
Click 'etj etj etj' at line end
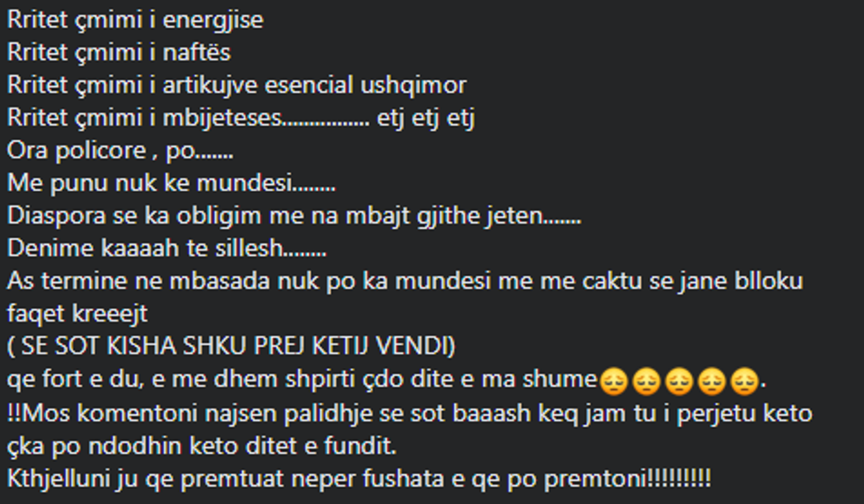[425, 118]
